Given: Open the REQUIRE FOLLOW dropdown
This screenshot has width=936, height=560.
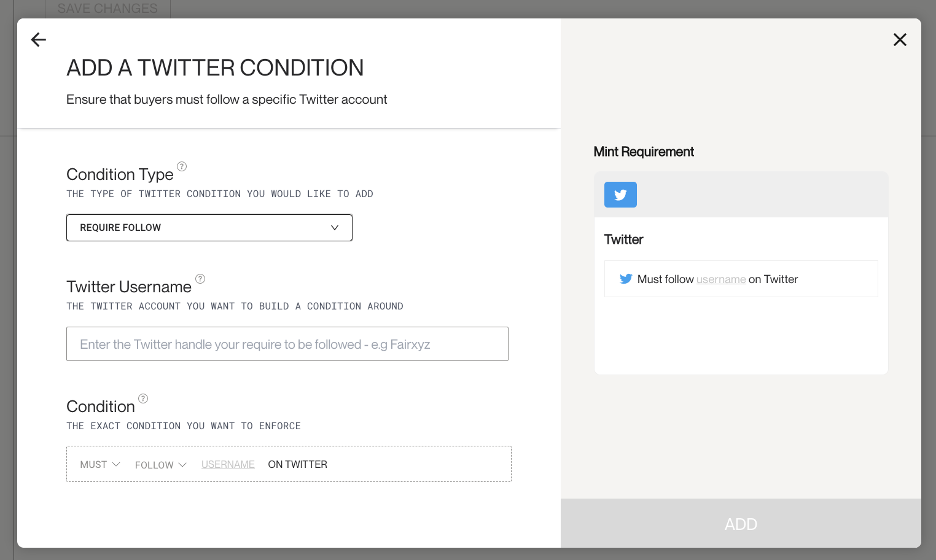Looking at the screenshot, I should (209, 228).
